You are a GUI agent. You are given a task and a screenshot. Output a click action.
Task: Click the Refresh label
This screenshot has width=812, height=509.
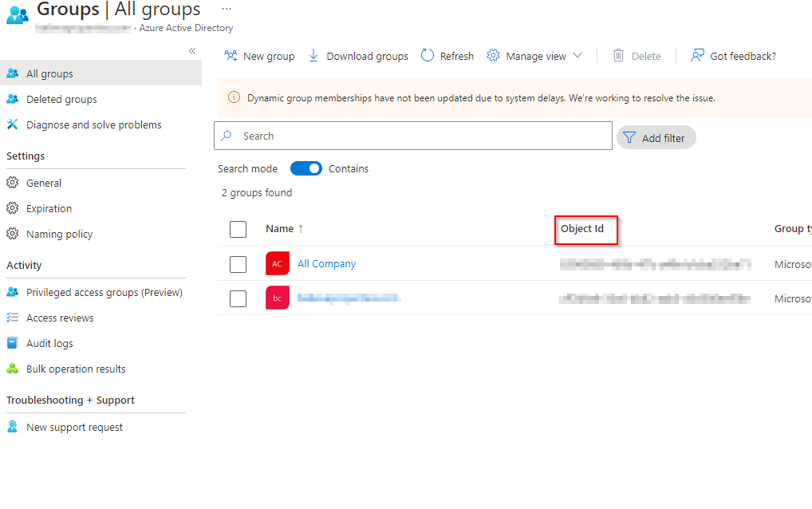point(457,56)
